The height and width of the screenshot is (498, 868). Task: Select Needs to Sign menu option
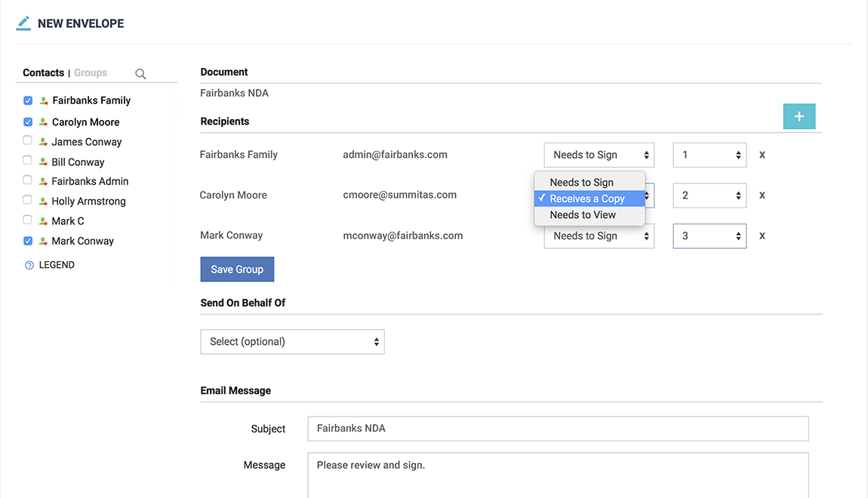pos(581,183)
